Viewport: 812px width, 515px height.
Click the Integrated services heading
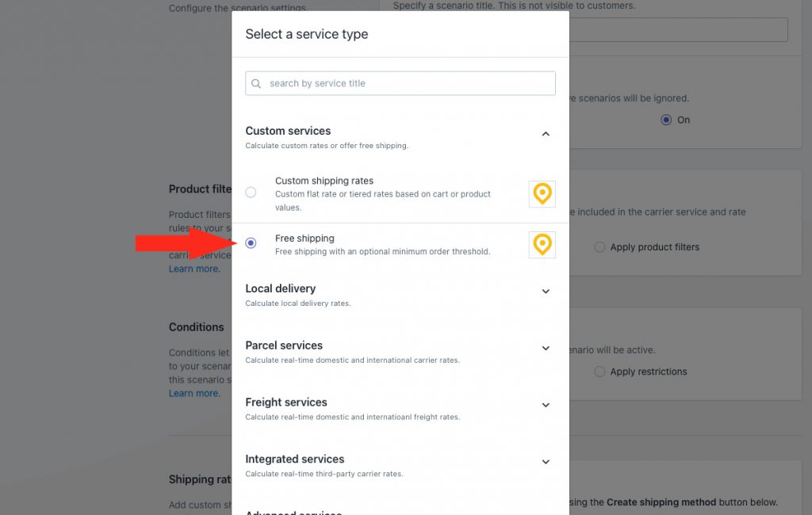pyautogui.click(x=295, y=459)
